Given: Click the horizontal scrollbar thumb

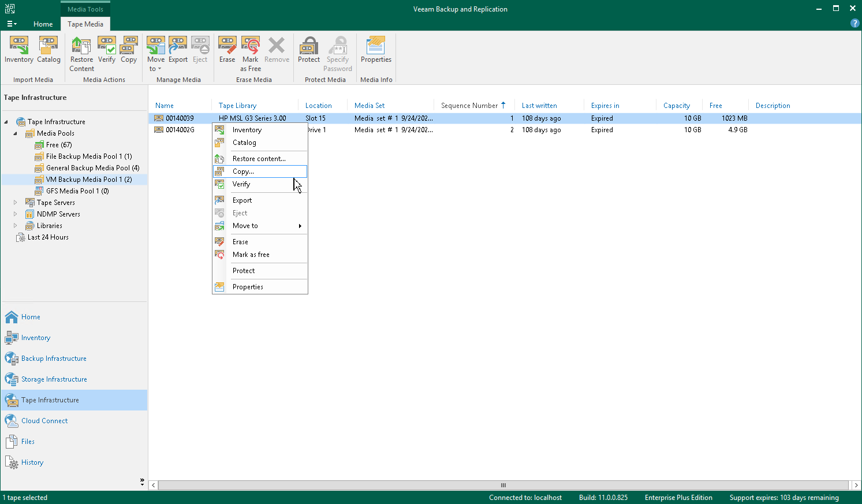Looking at the screenshot, I should [503, 486].
